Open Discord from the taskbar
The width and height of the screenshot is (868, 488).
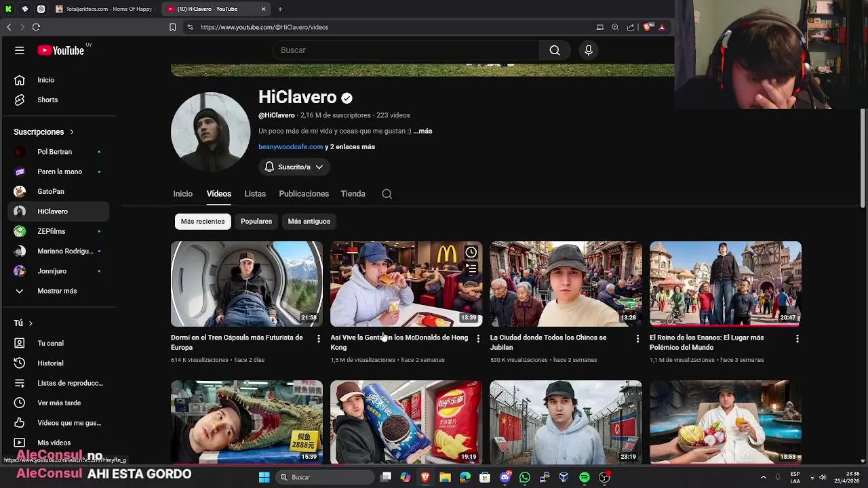tap(505, 477)
